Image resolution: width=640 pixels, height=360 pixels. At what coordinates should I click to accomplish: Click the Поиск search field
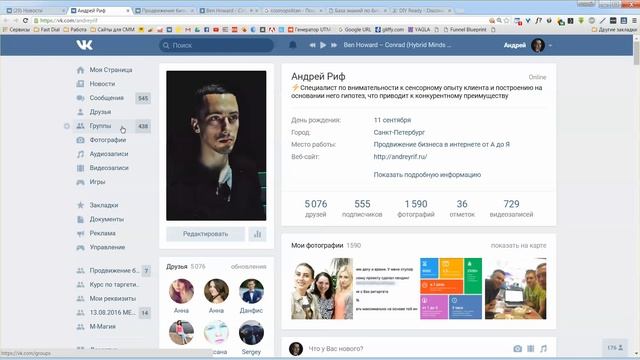tap(216, 45)
